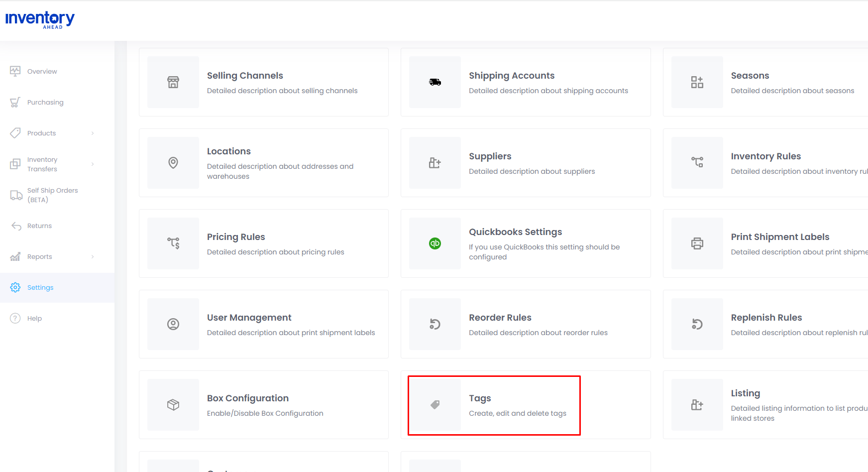Open the Suppliers settings title
Screen dimensions: 868x472
[x=490, y=156]
